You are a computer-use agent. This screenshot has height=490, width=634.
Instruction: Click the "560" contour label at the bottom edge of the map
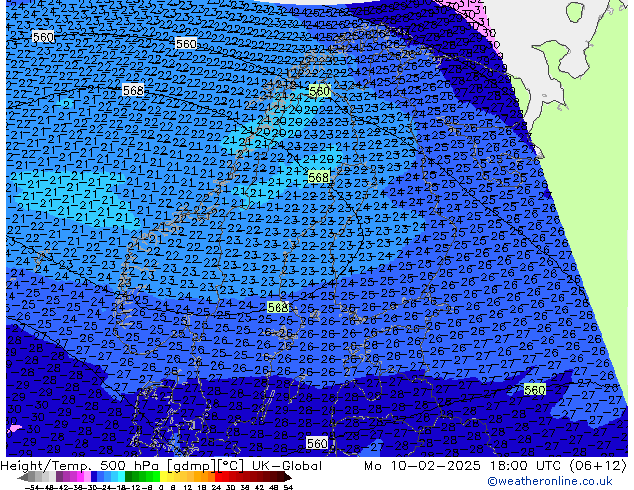(x=317, y=444)
